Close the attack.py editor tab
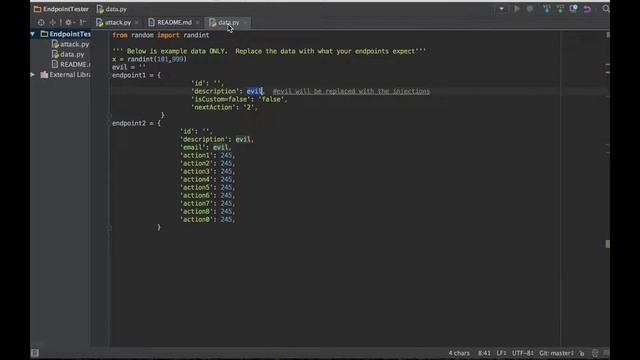This screenshot has width=640, height=360. point(136,22)
